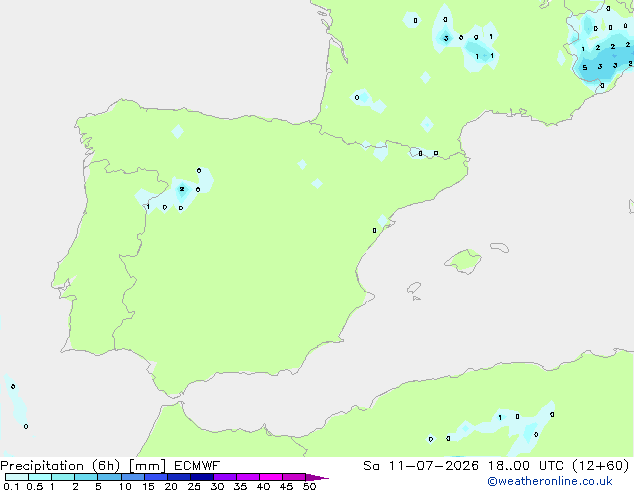Select the magenta 40–45 mm legend segment
Viewport: 634px width, 490px height.
click(271, 477)
